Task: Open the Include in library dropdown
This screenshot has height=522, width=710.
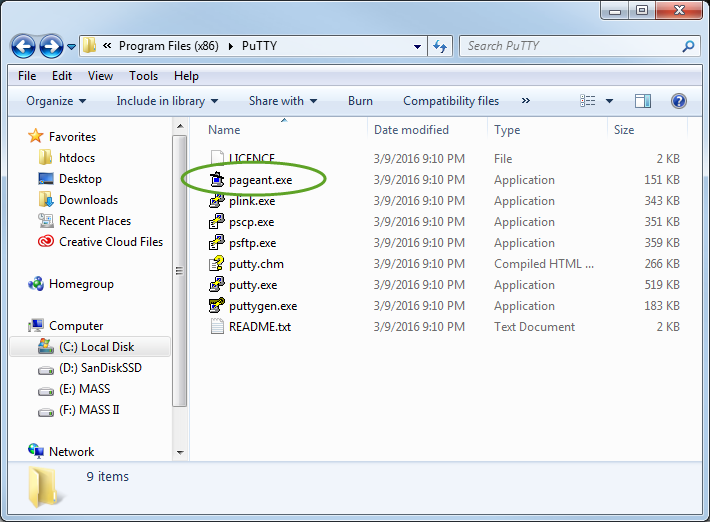Action: pos(167,101)
